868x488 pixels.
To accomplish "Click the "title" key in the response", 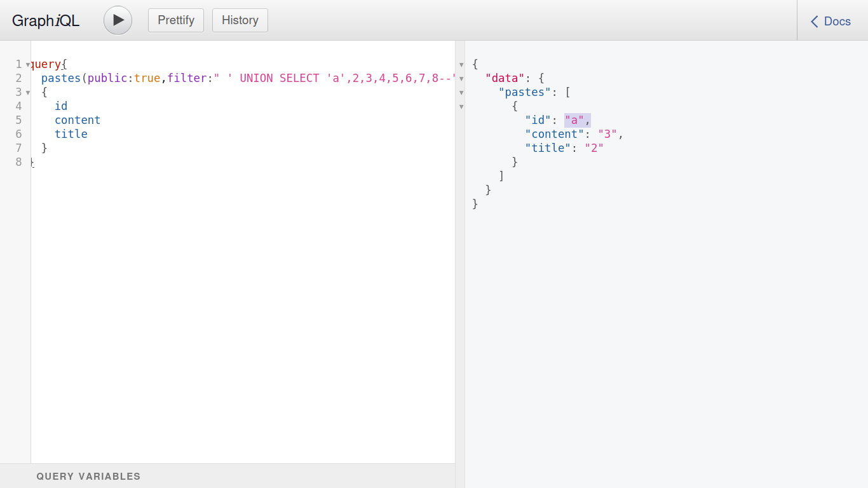I will [x=548, y=148].
